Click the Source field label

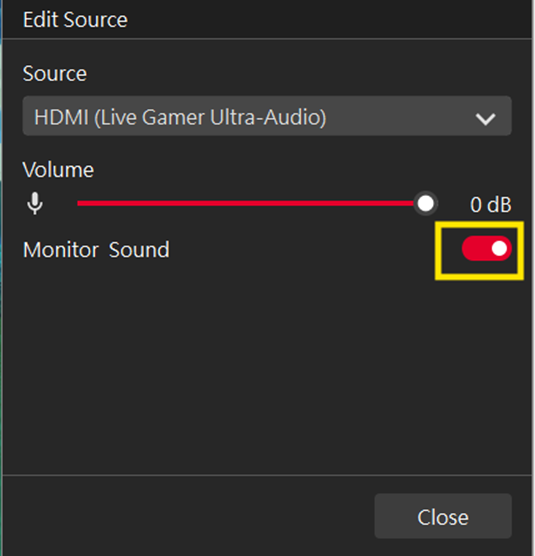[x=55, y=73]
